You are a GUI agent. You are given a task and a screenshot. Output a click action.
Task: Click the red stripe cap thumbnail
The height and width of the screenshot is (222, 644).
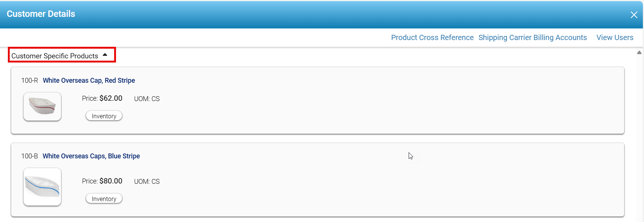coord(42,107)
